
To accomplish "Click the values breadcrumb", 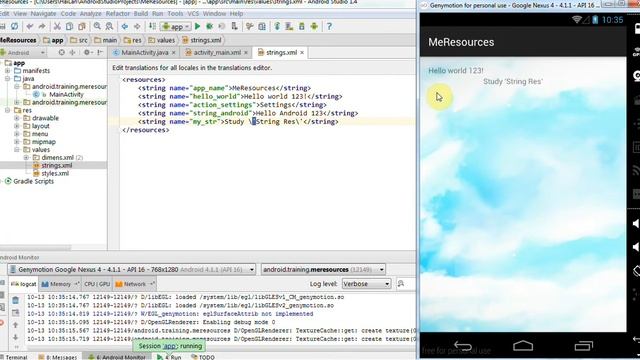I will [162, 40].
